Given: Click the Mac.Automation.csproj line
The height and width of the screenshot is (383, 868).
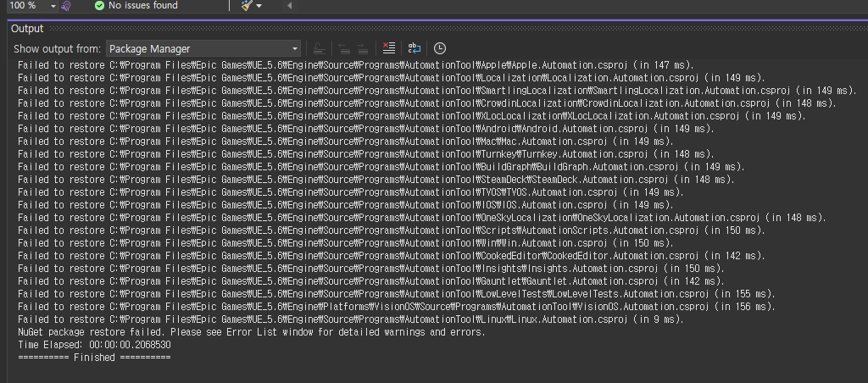Looking at the screenshot, I should pos(346,142).
